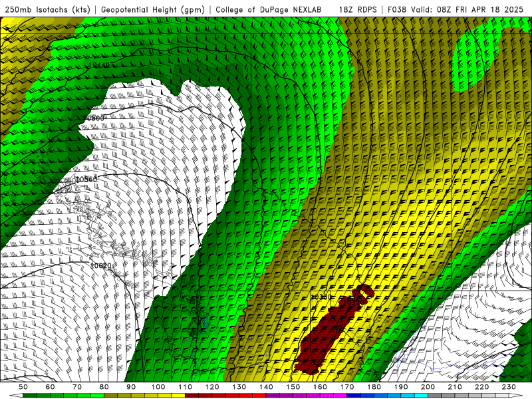The height and width of the screenshot is (399, 532).
Task: Click the 230 tick label on colorbar
Action: click(509, 387)
